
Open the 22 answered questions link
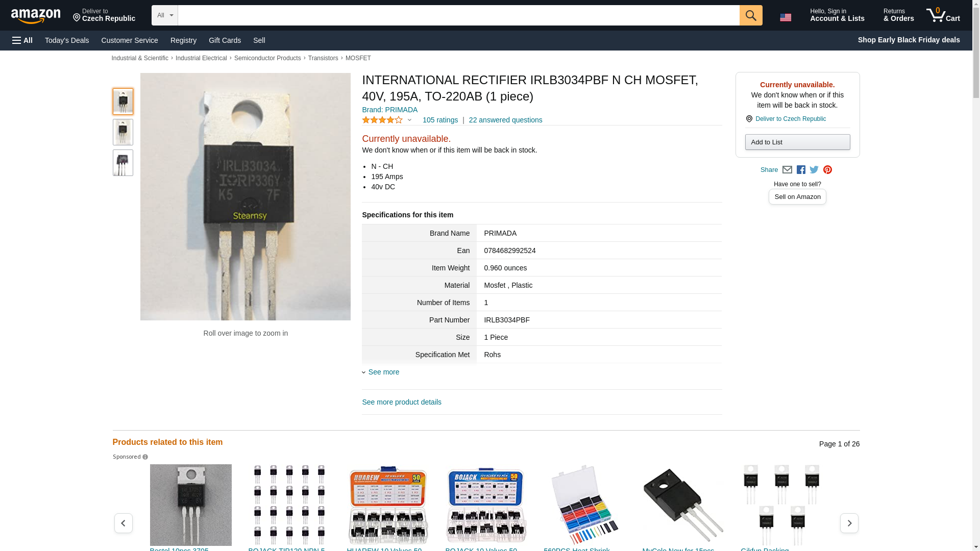click(505, 120)
